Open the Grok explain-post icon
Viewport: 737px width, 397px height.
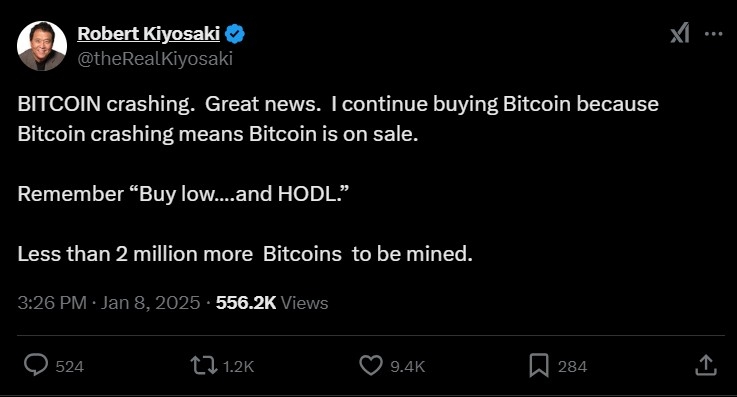(680, 33)
